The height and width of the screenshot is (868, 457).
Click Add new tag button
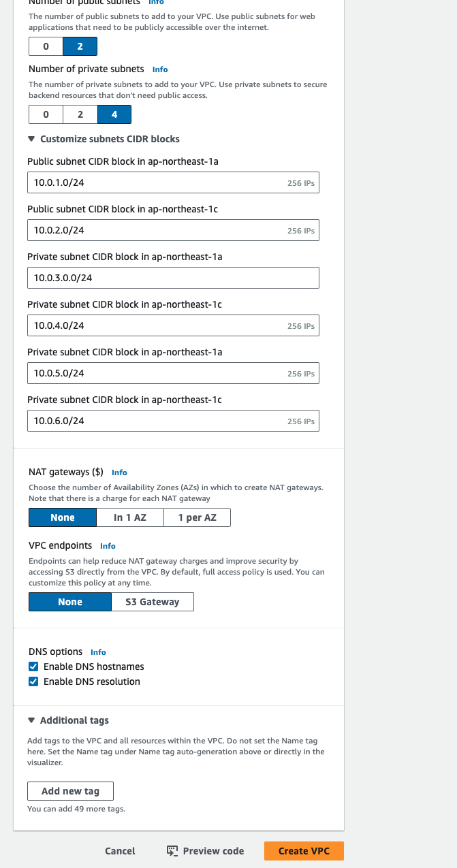tap(70, 791)
